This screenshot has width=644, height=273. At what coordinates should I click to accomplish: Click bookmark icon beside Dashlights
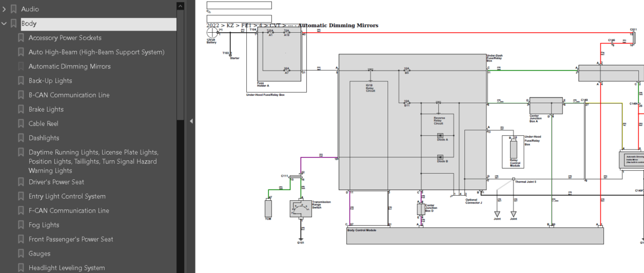click(21, 138)
